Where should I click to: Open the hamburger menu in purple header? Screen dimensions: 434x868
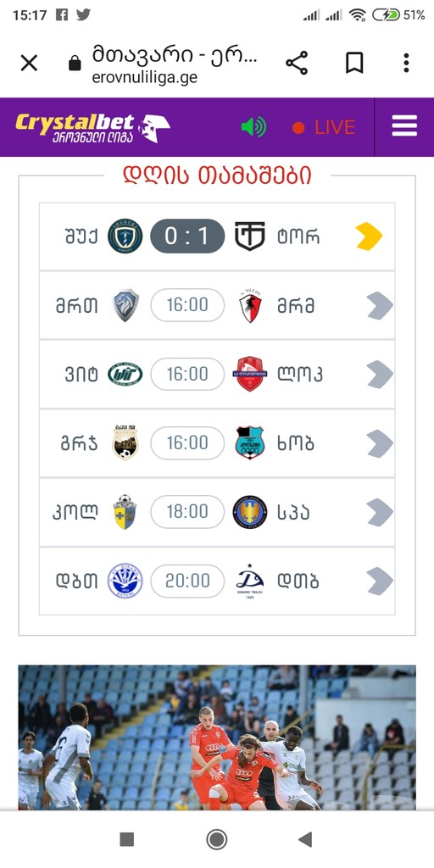click(x=404, y=126)
